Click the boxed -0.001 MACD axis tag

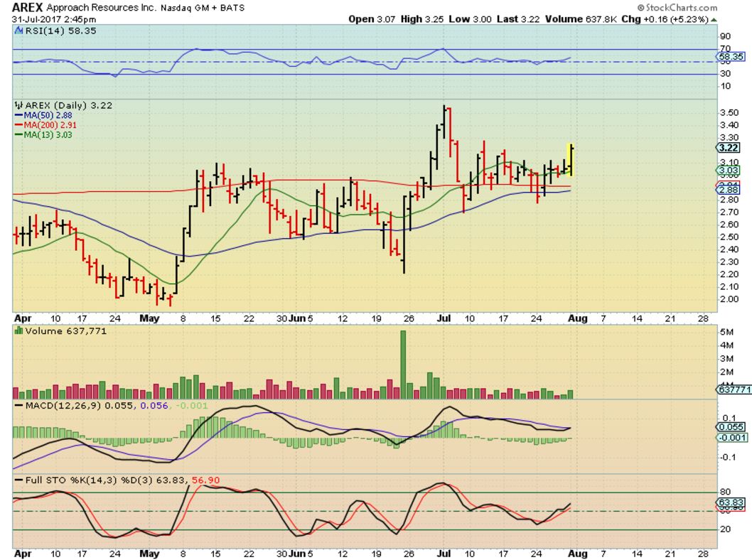pyautogui.click(x=732, y=437)
